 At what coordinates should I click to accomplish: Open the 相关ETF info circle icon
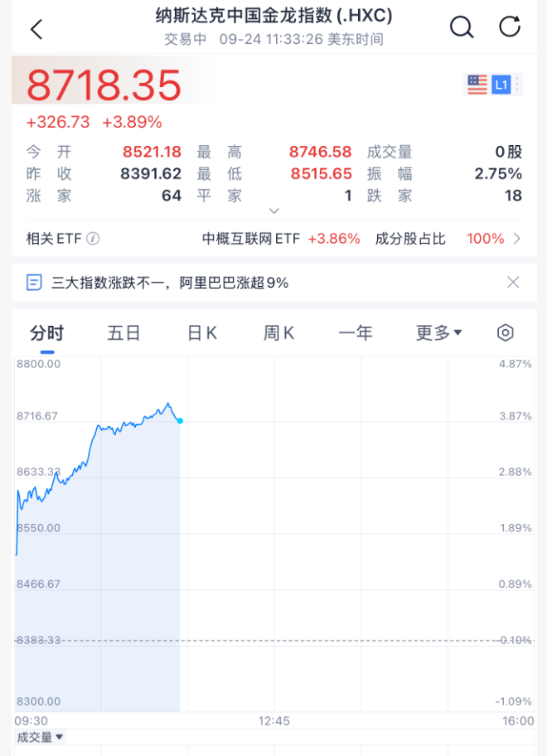click(x=93, y=238)
